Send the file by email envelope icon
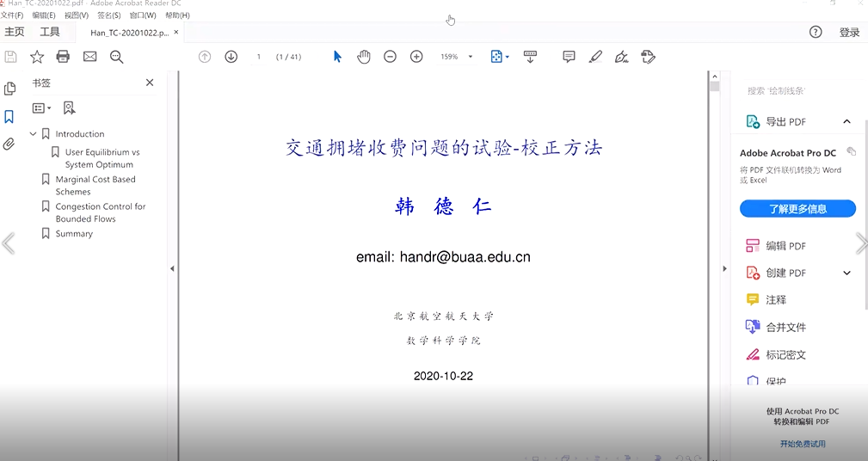The height and width of the screenshot is (461, 868). (89, 57)
